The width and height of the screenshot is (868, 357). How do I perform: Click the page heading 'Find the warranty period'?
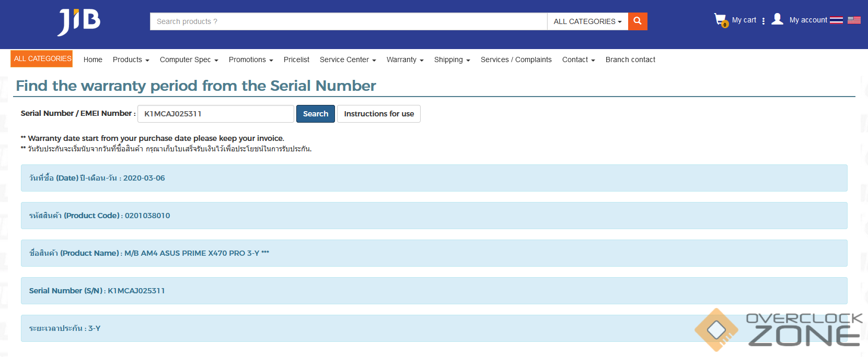(x=196, y=86)
